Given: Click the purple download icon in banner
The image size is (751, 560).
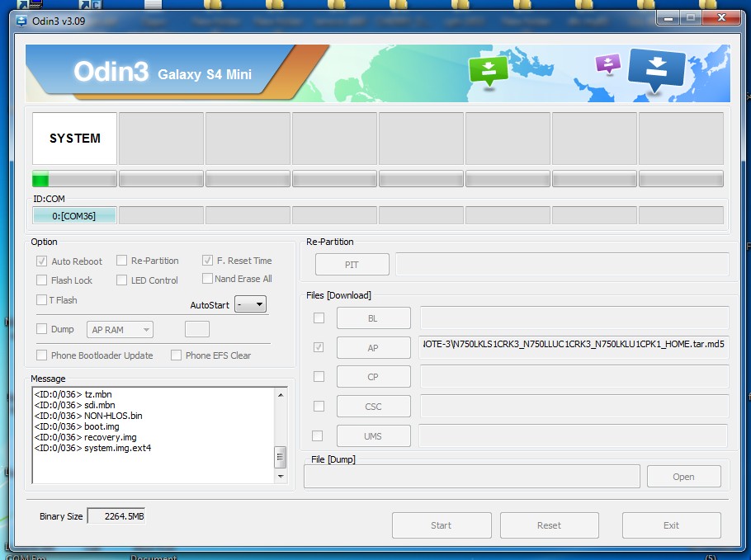Looking at the screenshot, I should pos(607,64).
